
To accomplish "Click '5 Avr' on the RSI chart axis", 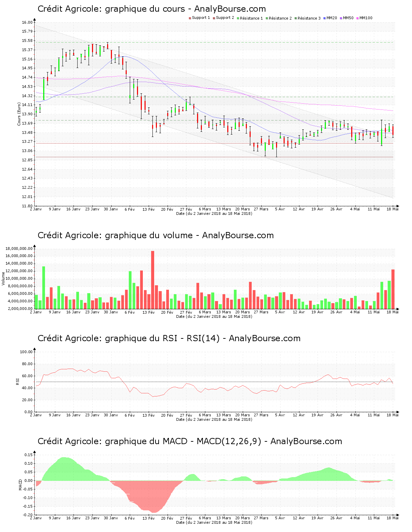I will pyautogui.click(x=280, y=415).
